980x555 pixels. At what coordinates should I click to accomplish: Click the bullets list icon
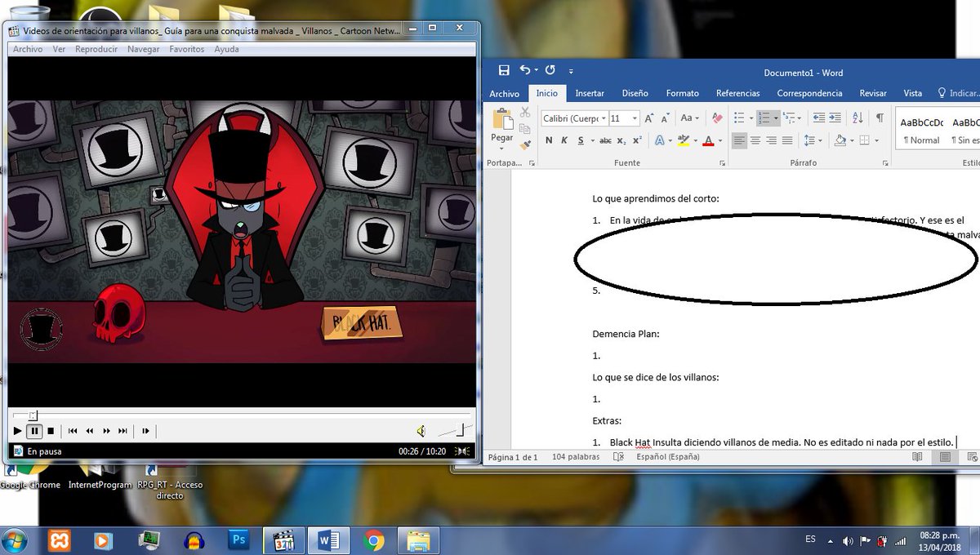point(739,118)
